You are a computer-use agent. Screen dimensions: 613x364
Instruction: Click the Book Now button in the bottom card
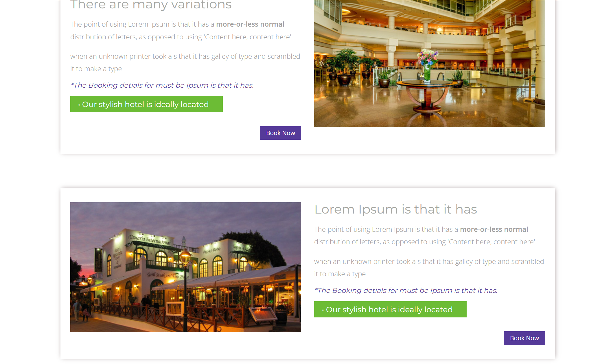tap(524, 338)
